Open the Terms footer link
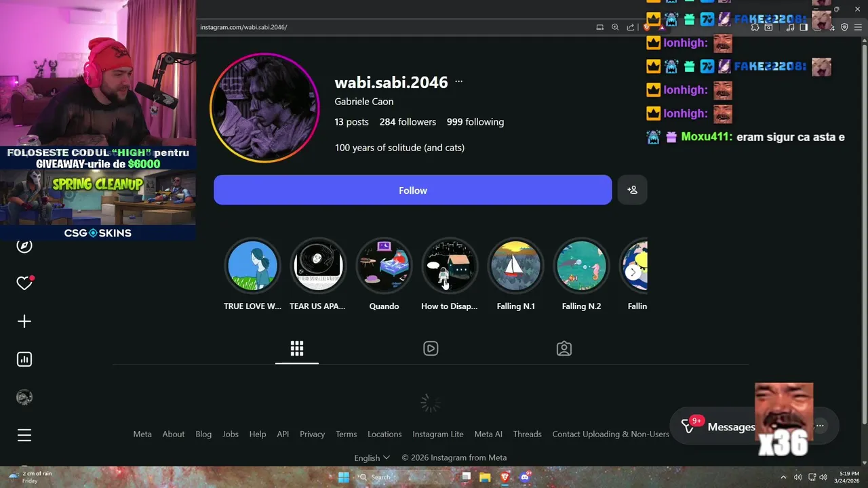 click(x=347, y=434)
